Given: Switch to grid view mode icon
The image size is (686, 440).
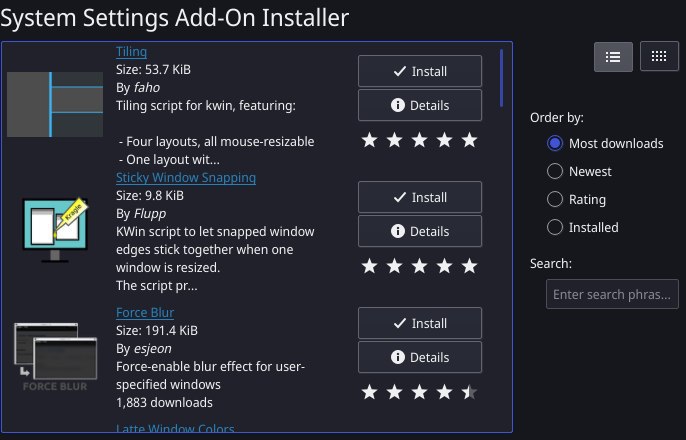Looking at the screenshot, I should (659, 56).
